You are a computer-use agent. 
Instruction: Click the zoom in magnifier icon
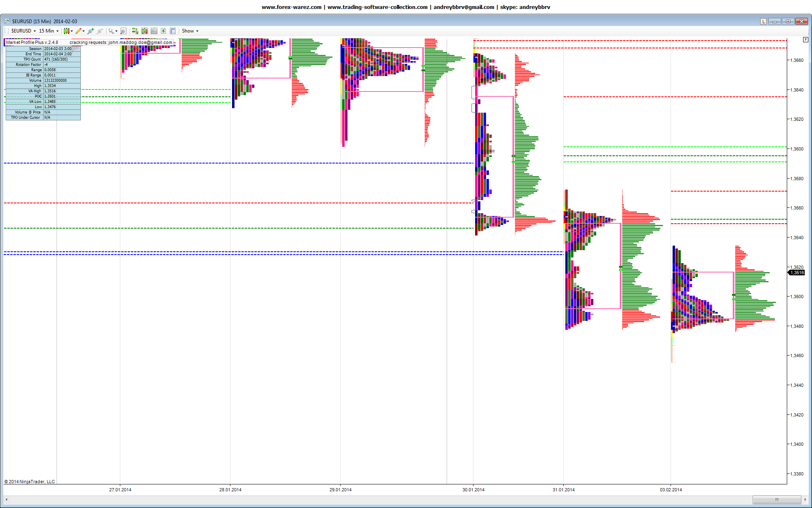click(90, 31)
